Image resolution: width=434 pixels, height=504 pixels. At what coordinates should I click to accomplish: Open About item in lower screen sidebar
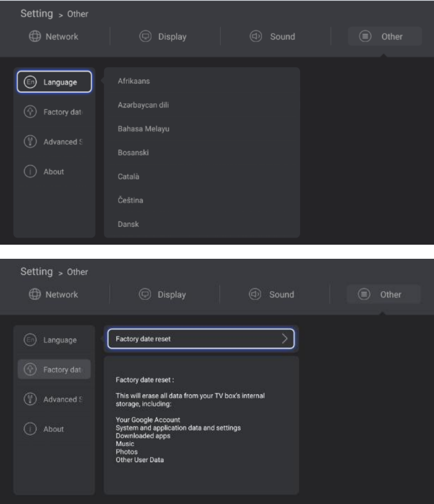tap(53, 429)
